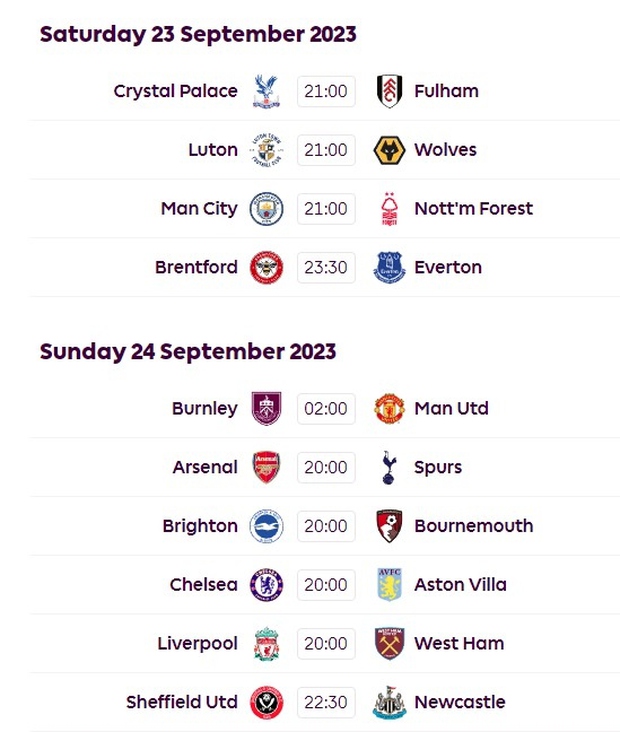Image resolution: width=620 pixels, height=732 pixels.
Task: Click the Burnley v Man Utd 02:00 time
Action: [x=326, y=408]
